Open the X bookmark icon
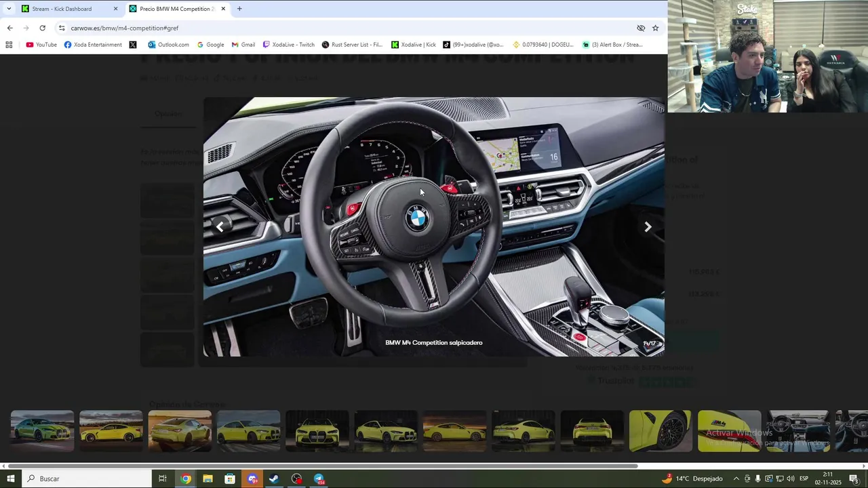This screenshot has height=488, width=868. [x=133, y=45]
